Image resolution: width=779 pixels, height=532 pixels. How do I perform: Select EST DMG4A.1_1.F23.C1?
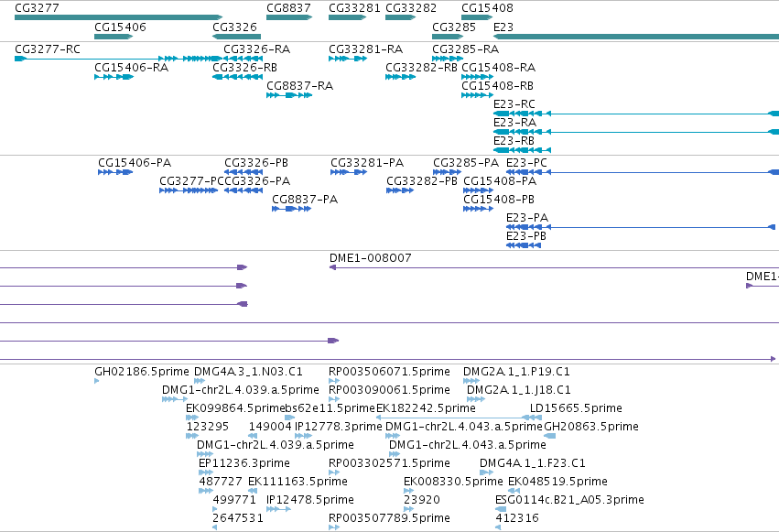[486, 472]
